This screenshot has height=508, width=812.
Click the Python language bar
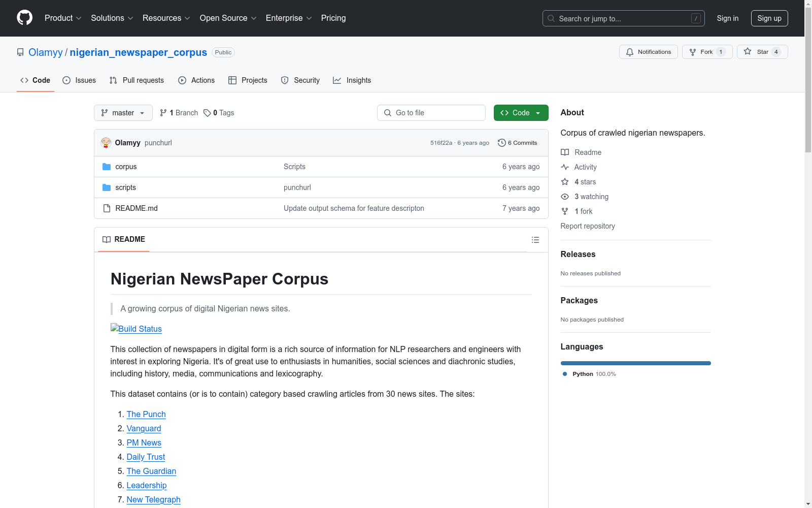coord(636,363)
